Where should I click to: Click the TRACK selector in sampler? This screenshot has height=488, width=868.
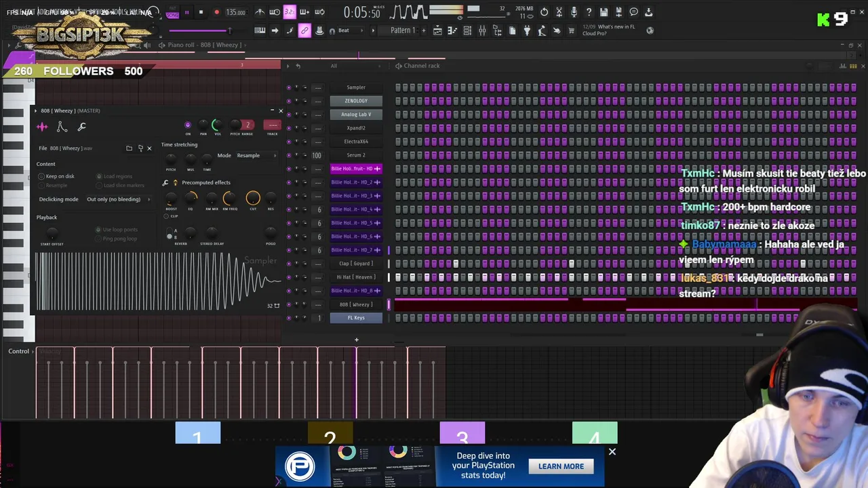[x=272, y=125]
